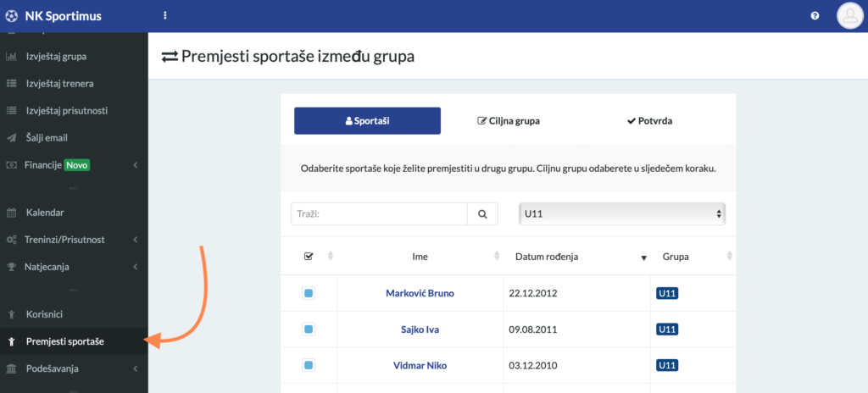
Task: Click the user avatar profile icon
Action: pos(849,15)
